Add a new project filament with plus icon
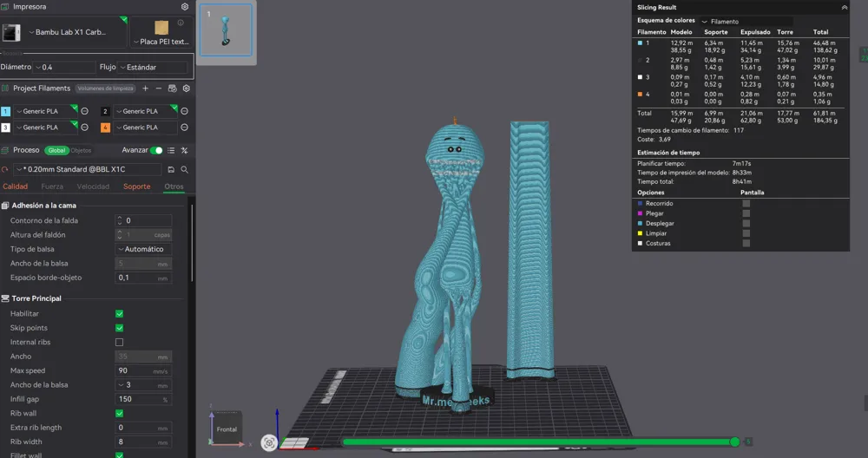This screenshot has width=868, height=458. (145, 88)
